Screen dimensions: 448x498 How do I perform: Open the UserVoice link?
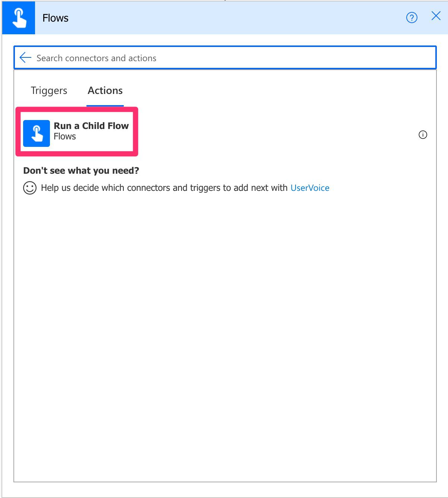[310, 187]
